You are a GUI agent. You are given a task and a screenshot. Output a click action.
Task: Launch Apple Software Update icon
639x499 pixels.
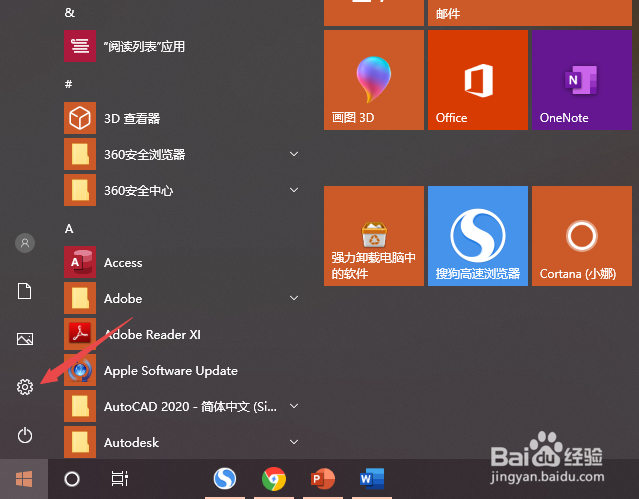point(80,370)
